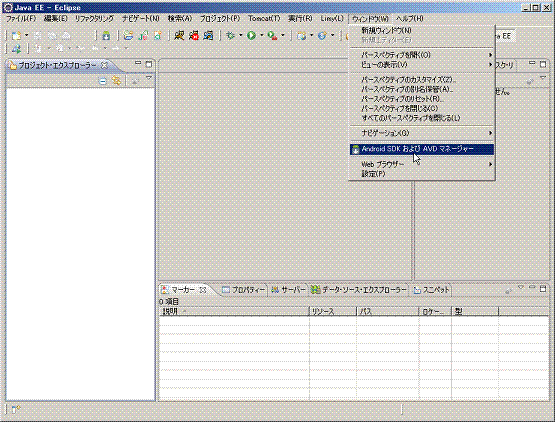Click the open folder toolbar icon
Screen dimensions: 555x422
128,35
